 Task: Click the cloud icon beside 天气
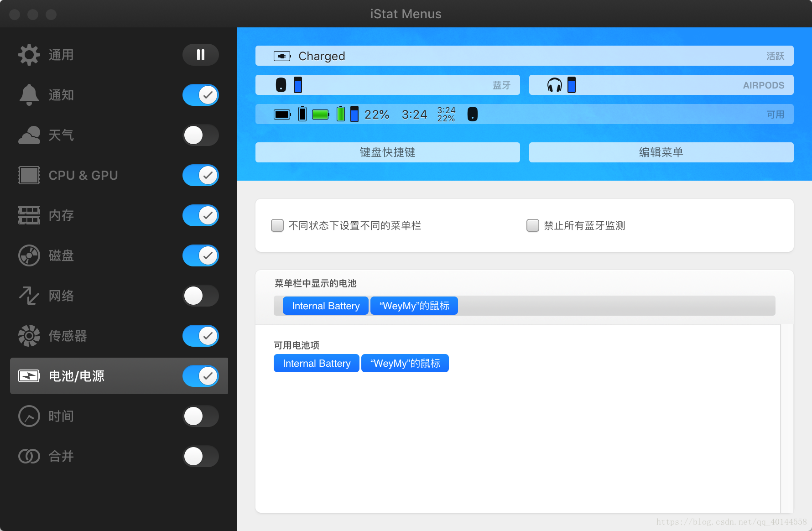[x=29, y=135]
